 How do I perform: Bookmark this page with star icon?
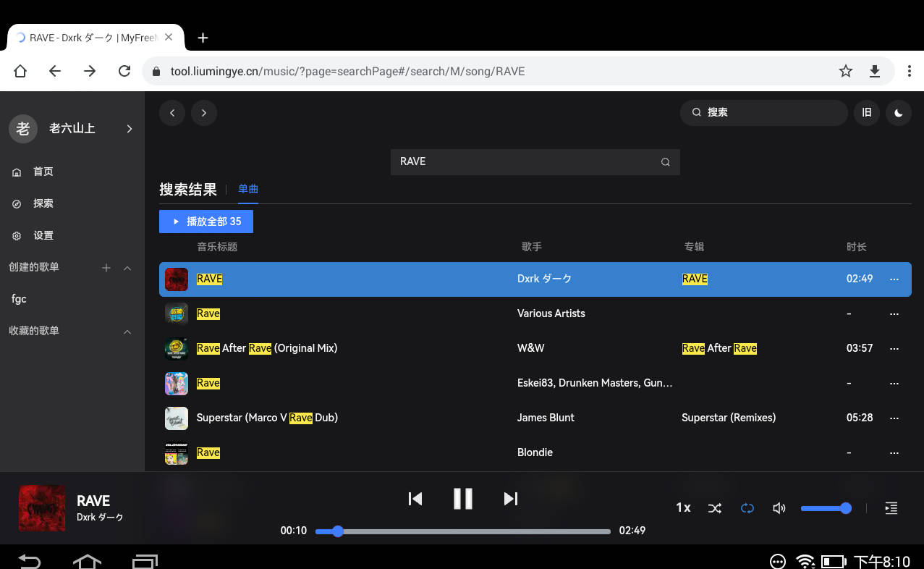[x=845, y=71]
